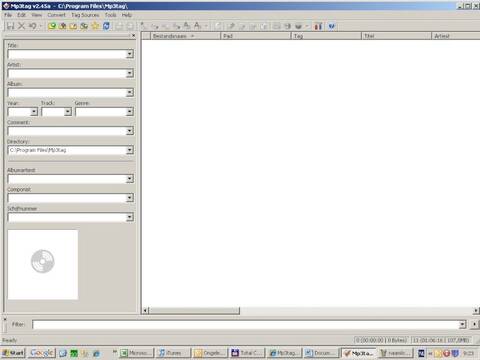This screenshot has height=360, width=480.
Task: Expand the Album field dropdown
Action: click(130, 93)
